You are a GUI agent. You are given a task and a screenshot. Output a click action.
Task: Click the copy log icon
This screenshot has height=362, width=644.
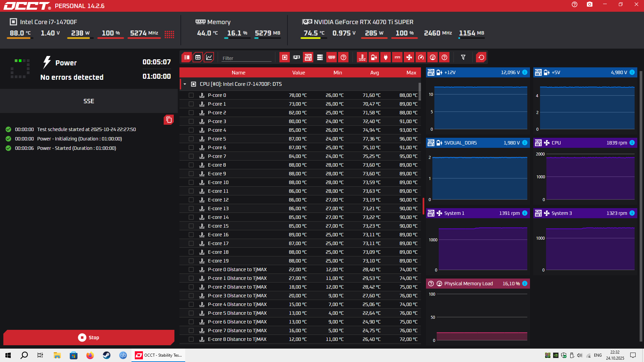pyautogui.click(x=169, y=120)
